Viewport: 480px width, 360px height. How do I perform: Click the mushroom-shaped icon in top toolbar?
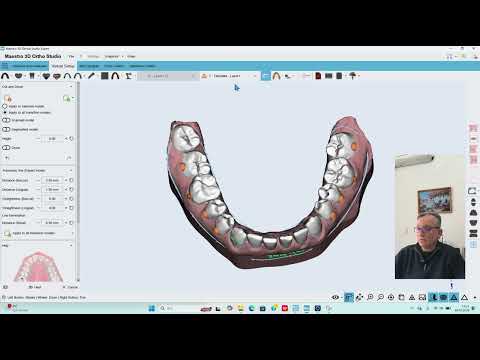tap(353, 76)
